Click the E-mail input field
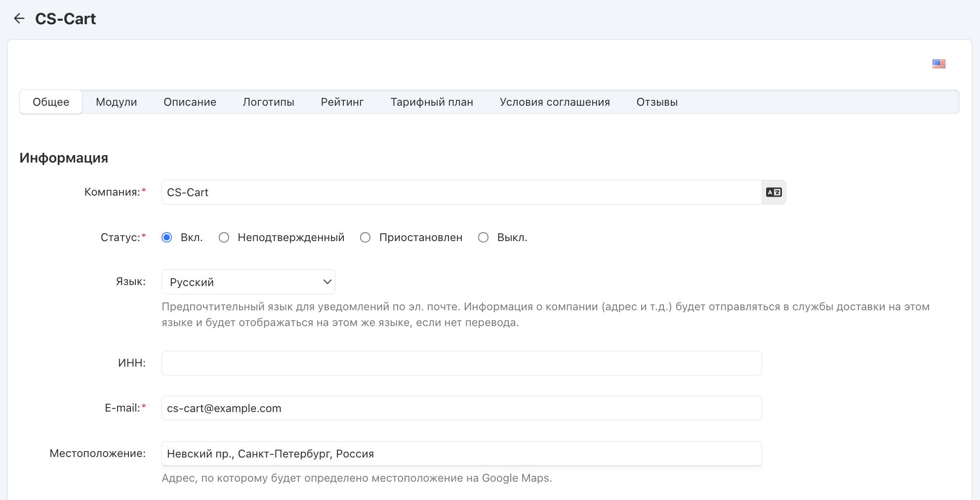The width and height of the screenshot is (980, 500). coord(461,408)
